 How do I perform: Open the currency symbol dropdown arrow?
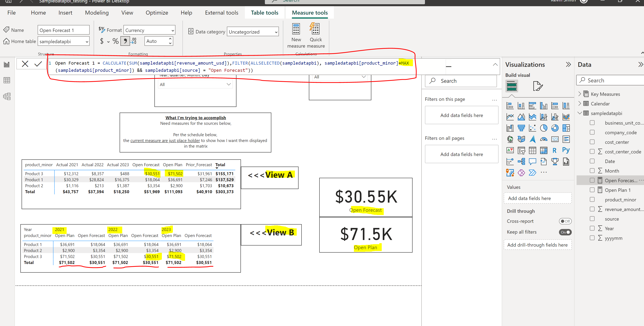click(x=108, y=42)
